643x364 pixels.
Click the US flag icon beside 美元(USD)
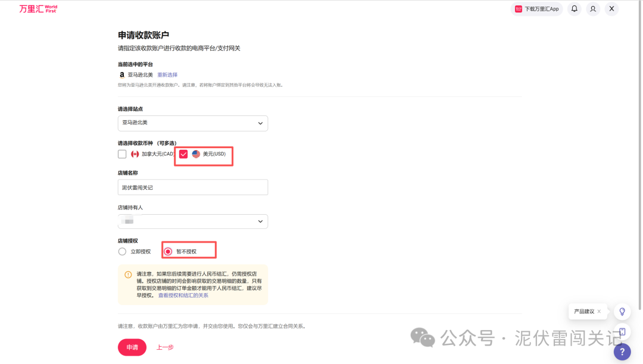point(196,153)
